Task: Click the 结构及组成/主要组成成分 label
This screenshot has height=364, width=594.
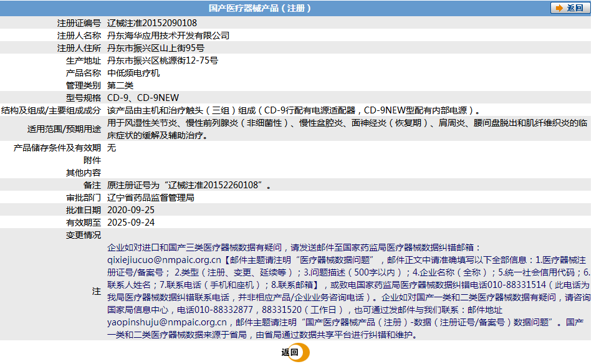Action: [51, 110]
